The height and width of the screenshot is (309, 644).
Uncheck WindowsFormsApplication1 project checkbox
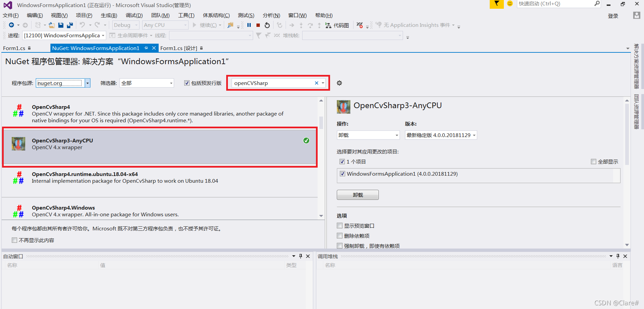click(x=343, y=174)
